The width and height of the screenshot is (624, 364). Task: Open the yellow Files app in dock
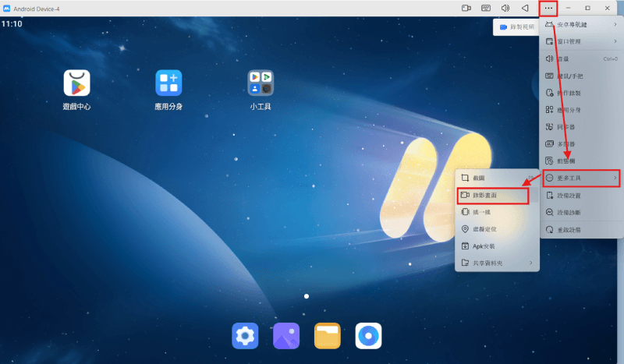point(327,336)
